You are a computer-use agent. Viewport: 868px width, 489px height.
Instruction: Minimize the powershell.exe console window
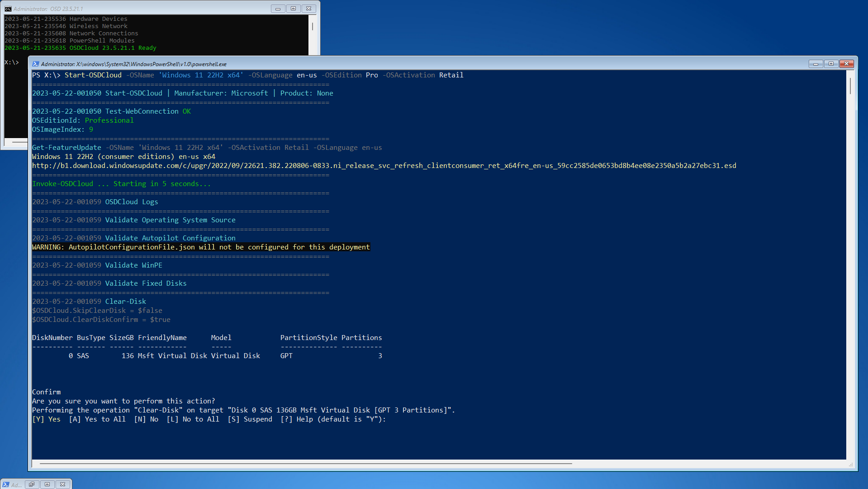click(x=816, y=64)
